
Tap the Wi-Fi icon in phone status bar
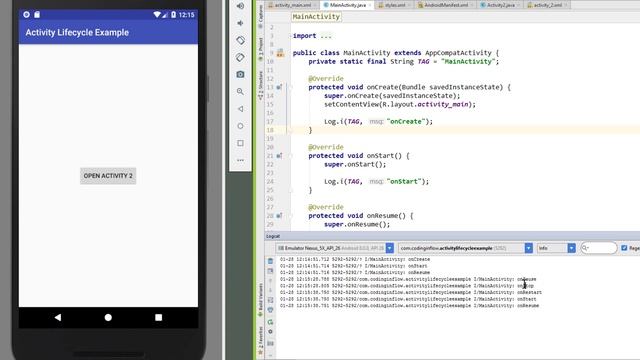[x=157, y=15]
